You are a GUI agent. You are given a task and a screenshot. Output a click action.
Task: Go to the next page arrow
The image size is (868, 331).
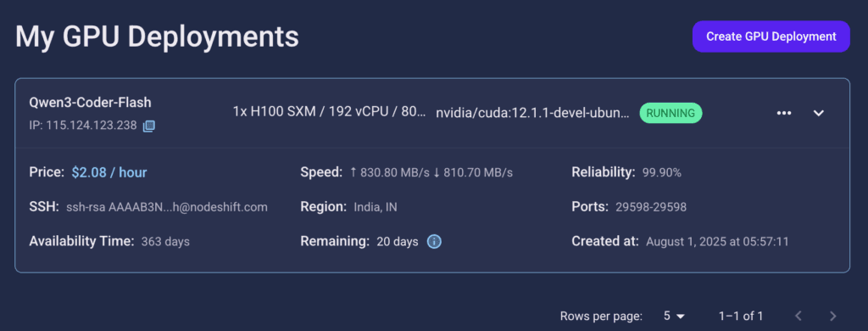pos(833,316)
